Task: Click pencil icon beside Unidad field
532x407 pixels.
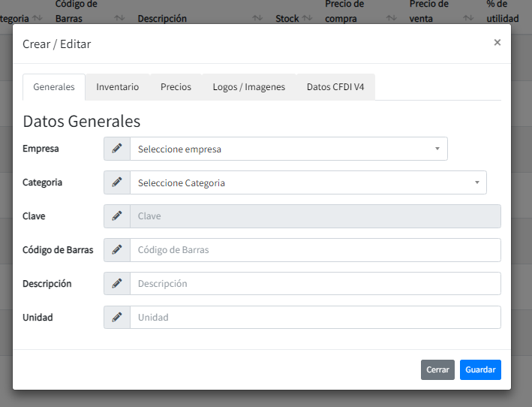Action: click(x=117, y=318)
